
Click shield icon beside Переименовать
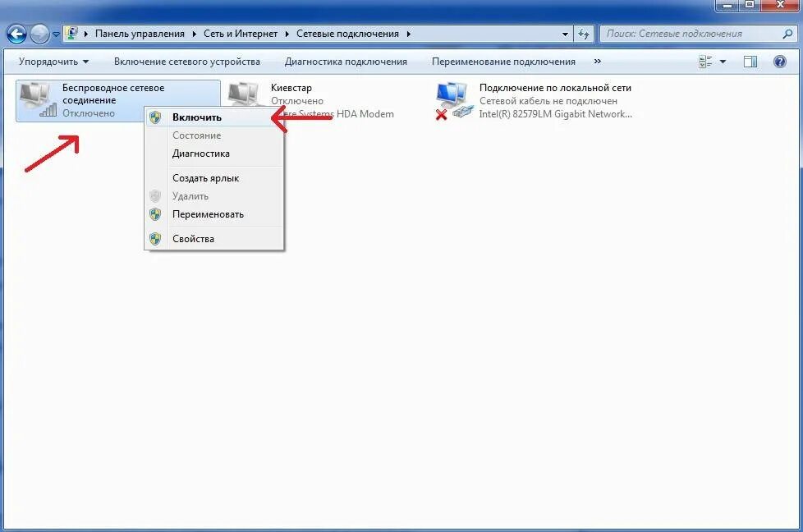[x=155, y=214]
